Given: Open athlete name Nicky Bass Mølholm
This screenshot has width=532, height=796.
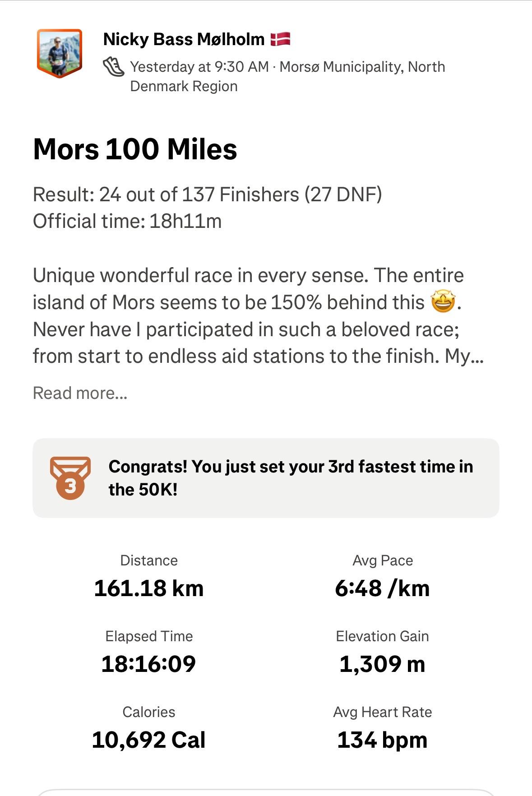Looking at the screenshot, I should pos(184,39).
